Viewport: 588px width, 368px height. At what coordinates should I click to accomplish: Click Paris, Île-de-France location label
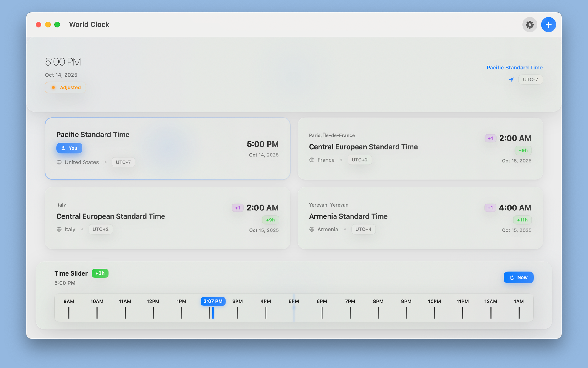click(332, 135)
